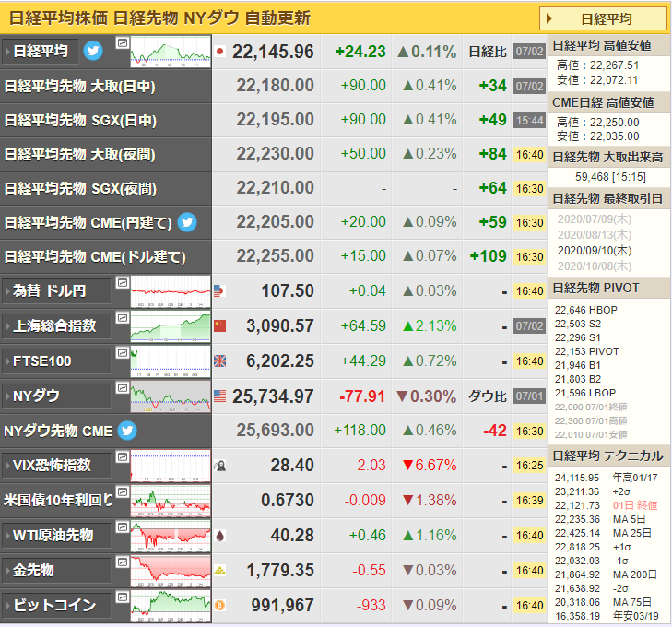Select the 日経先物 PIVOT panel header

608,288
